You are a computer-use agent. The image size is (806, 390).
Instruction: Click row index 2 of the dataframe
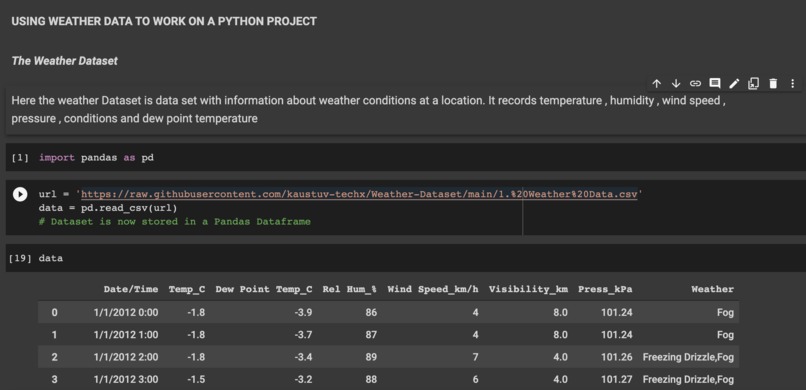[x=54, y=357]
